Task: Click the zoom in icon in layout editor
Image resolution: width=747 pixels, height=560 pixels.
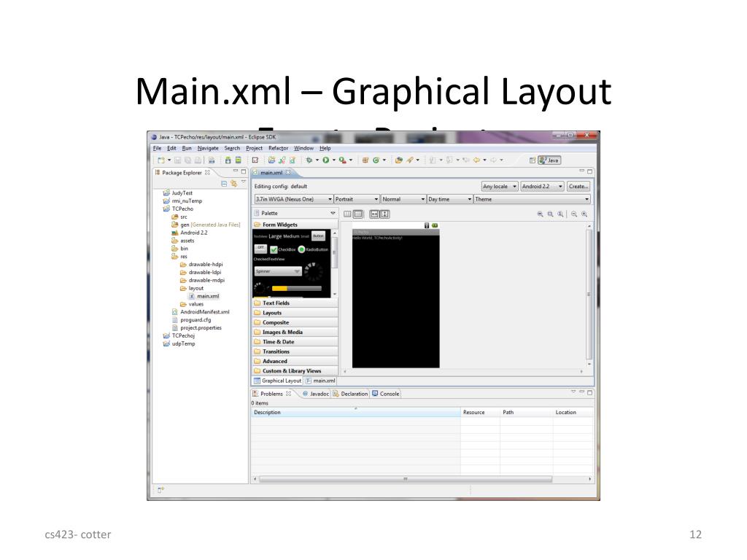Action: tap(584, 214)
